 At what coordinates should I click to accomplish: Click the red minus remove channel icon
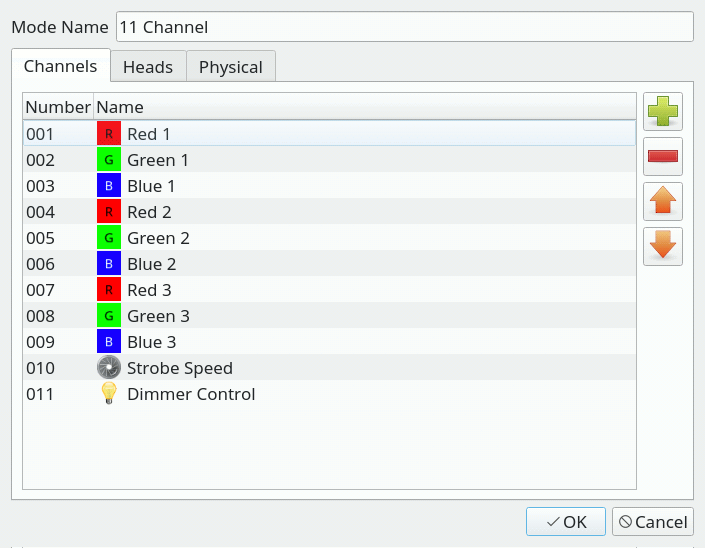click(663, 156)
